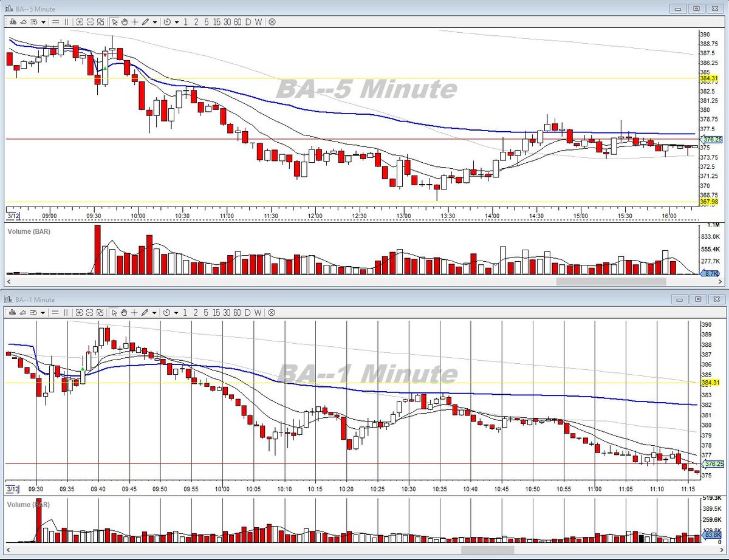Screen dimensions: 729x560
Task: Enable crosshair tool in BA--1 Minute toolbar
Action: tap(135, 312)
